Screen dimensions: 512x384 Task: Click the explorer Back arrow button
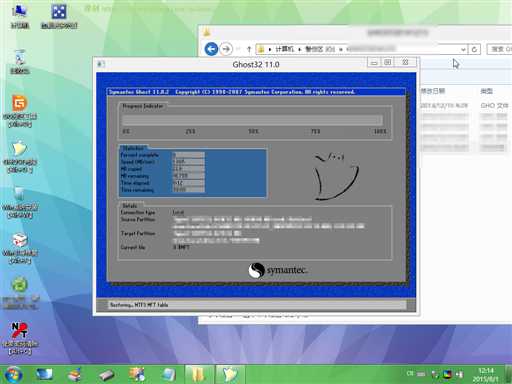pos(211,49)
